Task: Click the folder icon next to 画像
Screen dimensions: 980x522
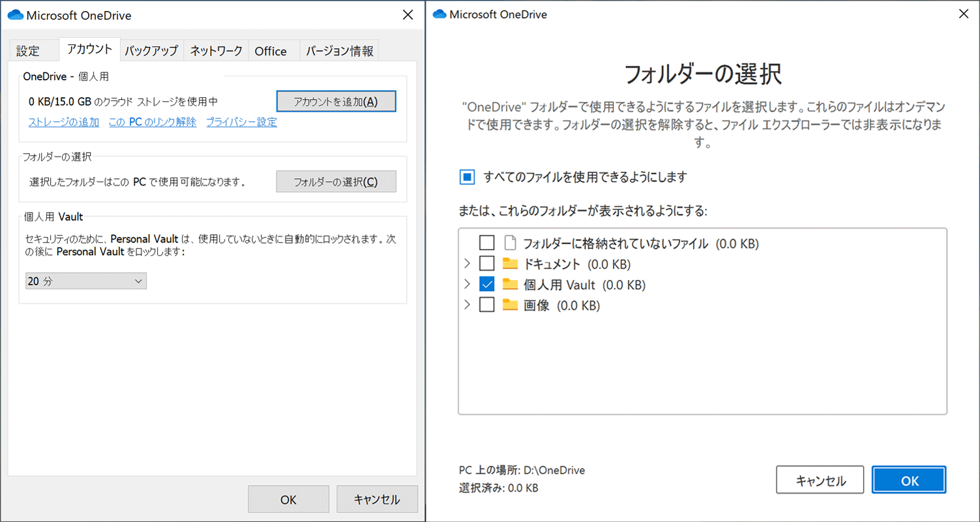Action: point(511,305)
